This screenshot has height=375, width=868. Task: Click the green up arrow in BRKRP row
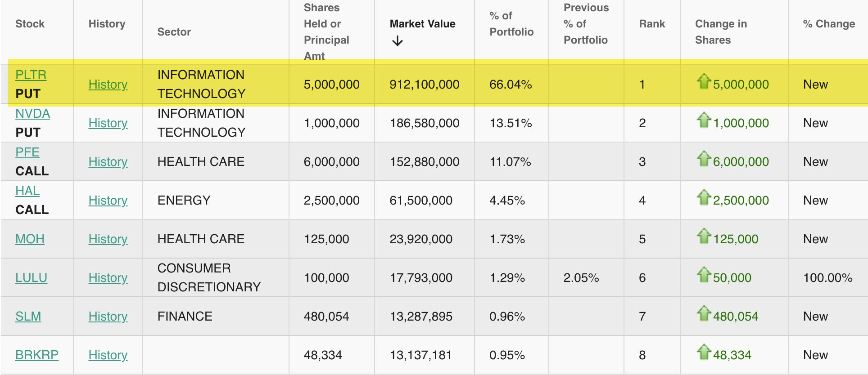click(704, 352)
